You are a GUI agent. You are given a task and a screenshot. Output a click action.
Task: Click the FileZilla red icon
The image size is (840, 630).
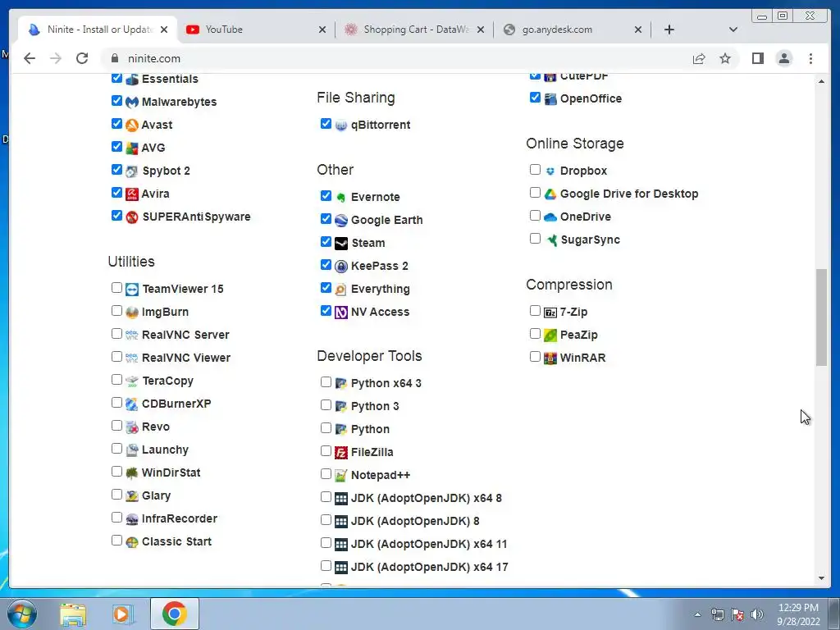(341, 453)
